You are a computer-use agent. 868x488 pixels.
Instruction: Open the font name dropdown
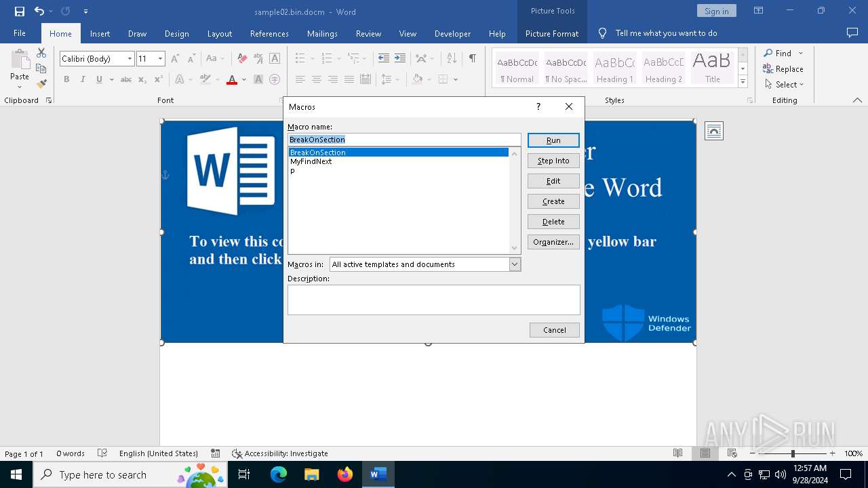[x=130, y=59]
